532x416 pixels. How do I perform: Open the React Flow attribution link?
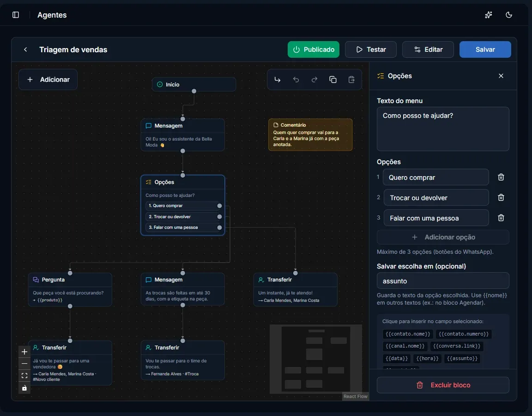click(x=355, y=397)
